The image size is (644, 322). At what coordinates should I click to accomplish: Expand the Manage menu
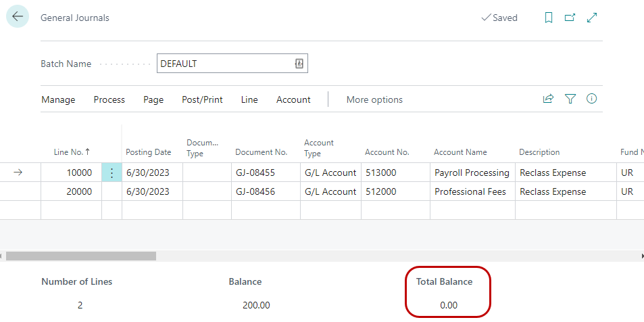click(58, 99)
